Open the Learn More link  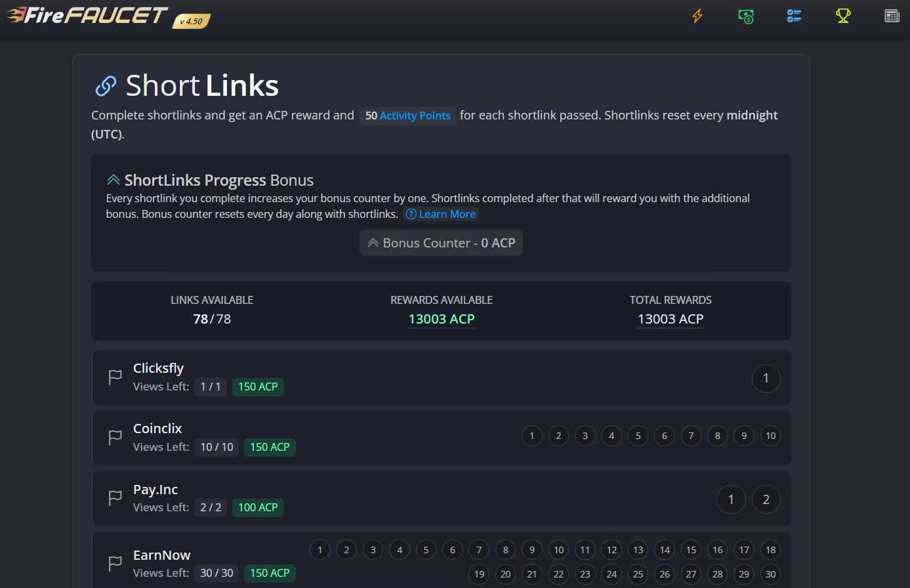pyautogui.click(x=441, y=214)
